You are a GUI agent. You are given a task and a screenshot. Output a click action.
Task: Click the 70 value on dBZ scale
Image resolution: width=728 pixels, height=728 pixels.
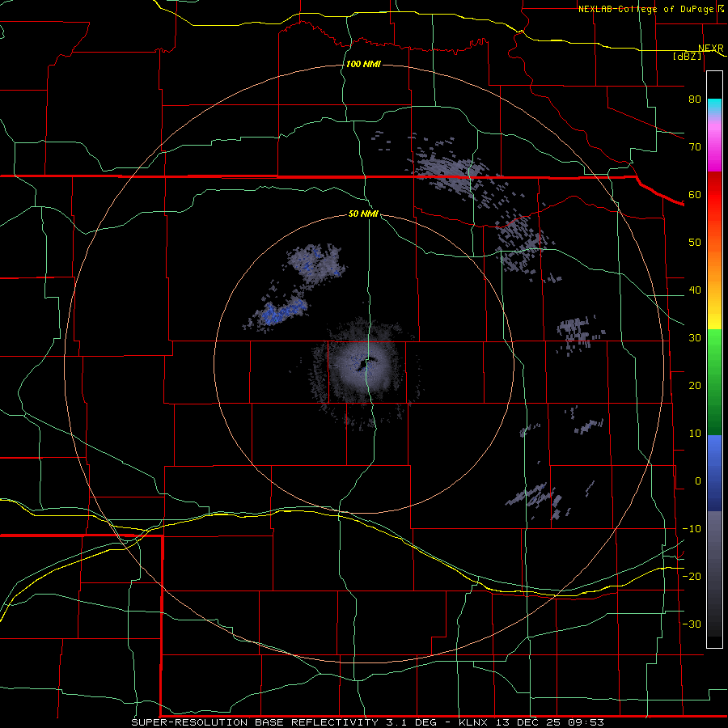point(695,147)
